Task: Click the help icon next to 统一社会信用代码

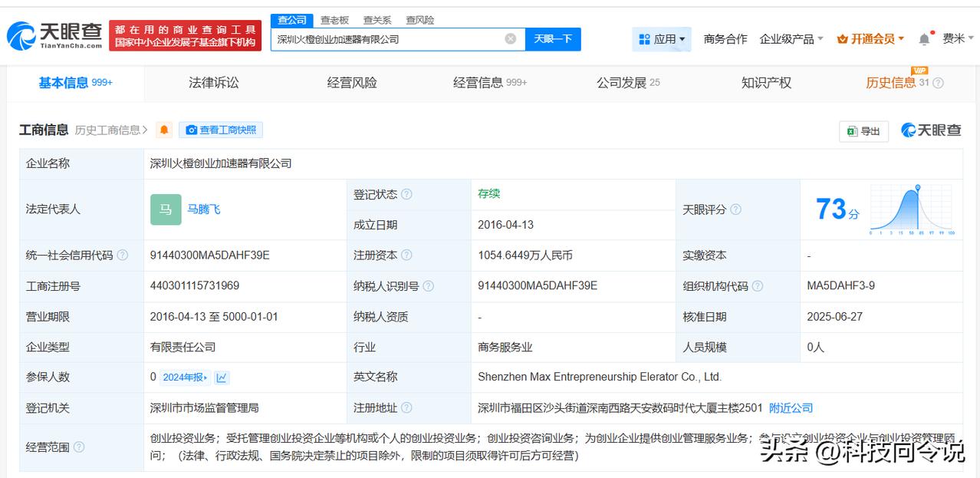Action: pos(123,255)
